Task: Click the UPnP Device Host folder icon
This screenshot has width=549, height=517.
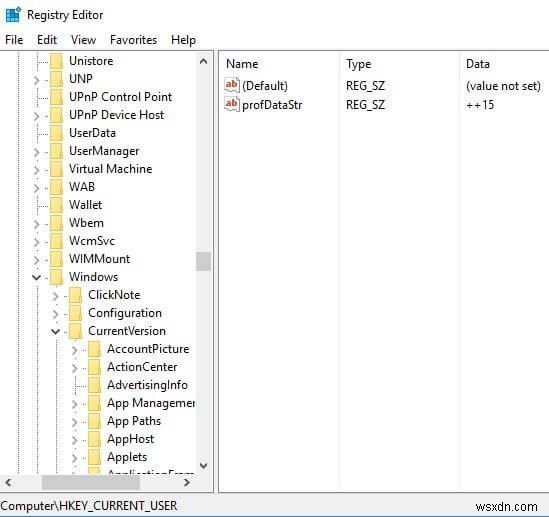Action: 56,115
